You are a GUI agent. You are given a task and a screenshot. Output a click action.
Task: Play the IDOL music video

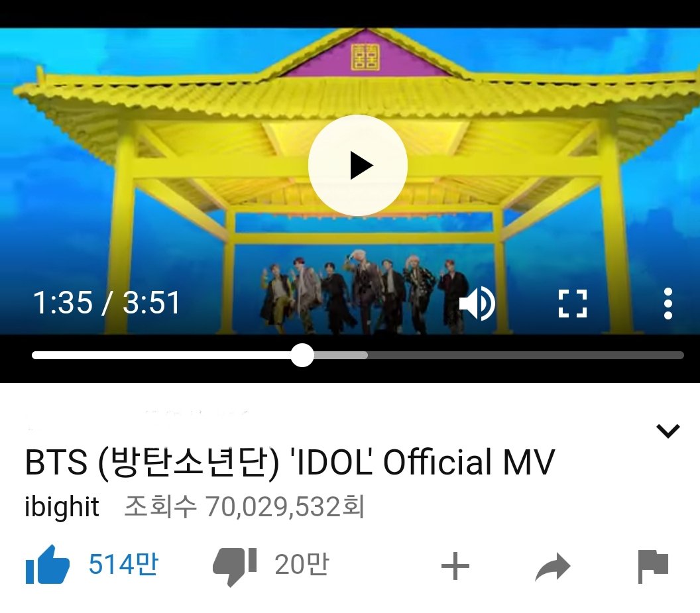pos(357,165)
